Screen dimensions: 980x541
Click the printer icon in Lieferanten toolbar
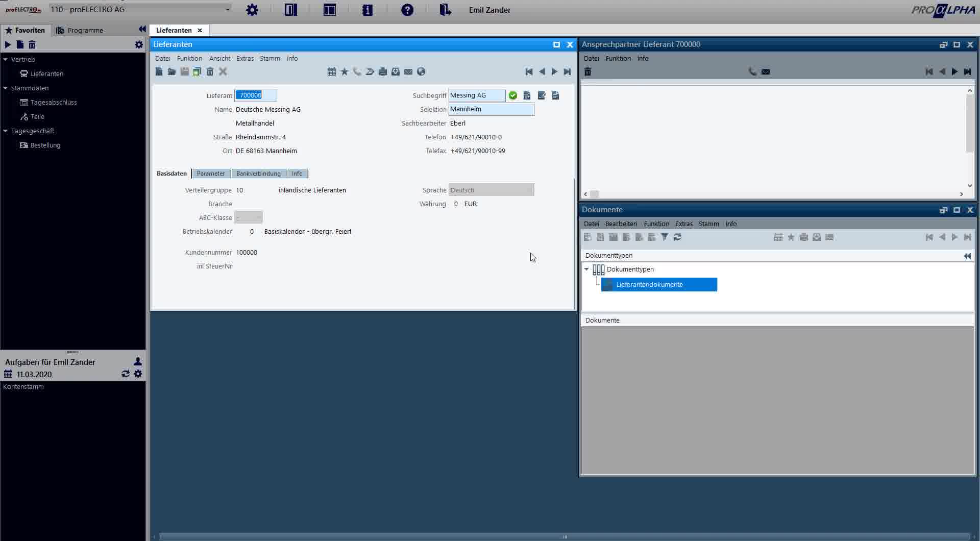[383, 71]
